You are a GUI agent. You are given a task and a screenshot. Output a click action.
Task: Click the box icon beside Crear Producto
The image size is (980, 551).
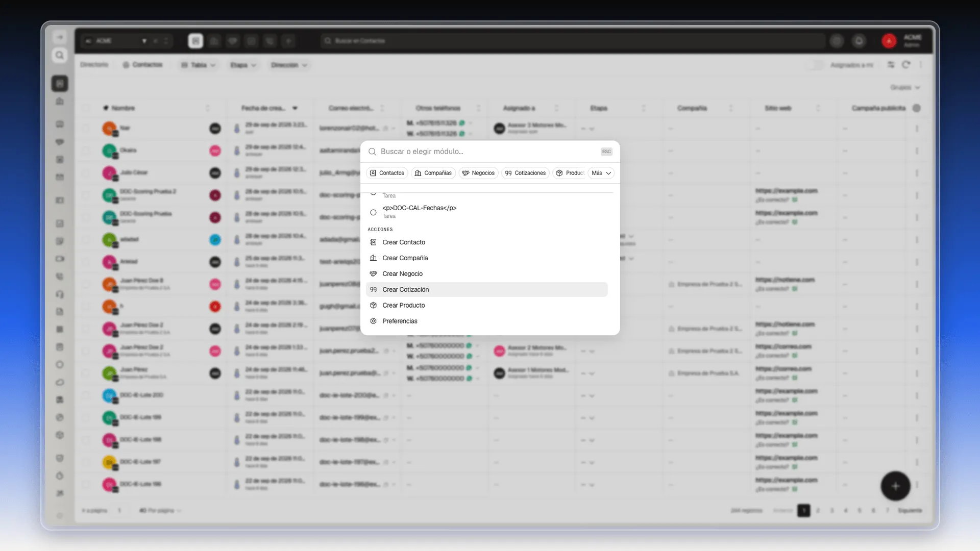coord(373,305)
